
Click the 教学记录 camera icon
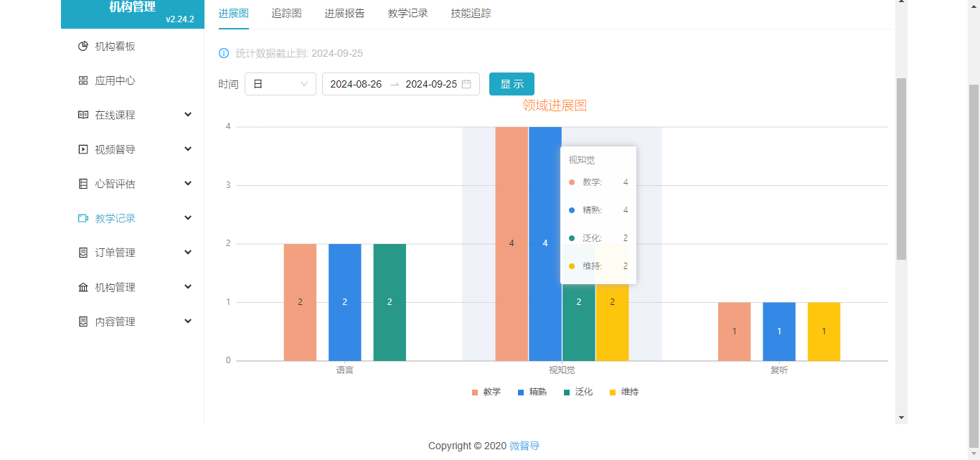(x=83, y=219)
